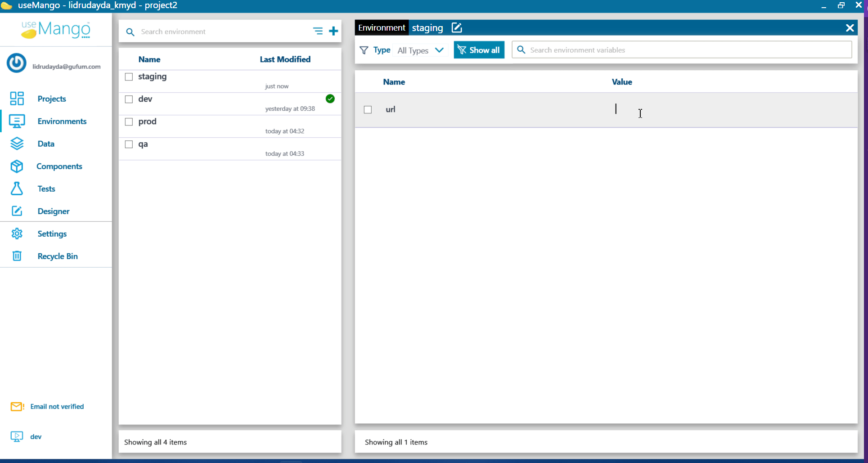Edit the staging environment name pencil icon

457,27
